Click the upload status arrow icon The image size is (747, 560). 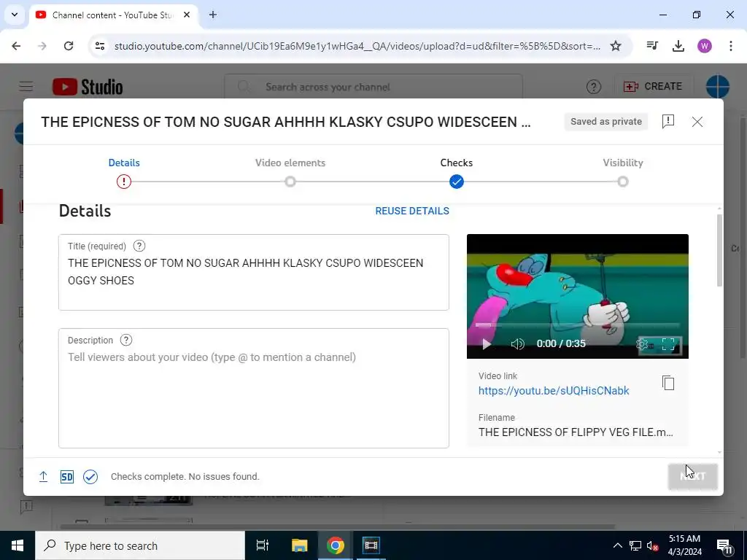point(43,476)
